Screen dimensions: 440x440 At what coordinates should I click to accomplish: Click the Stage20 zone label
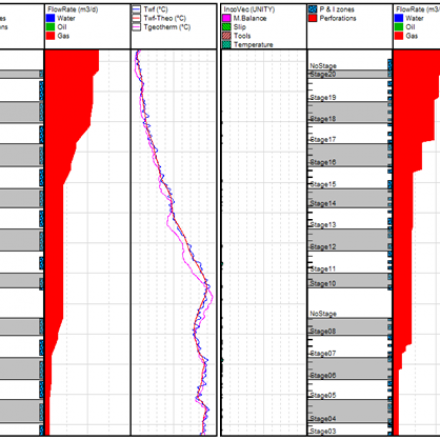pos(323,74)
